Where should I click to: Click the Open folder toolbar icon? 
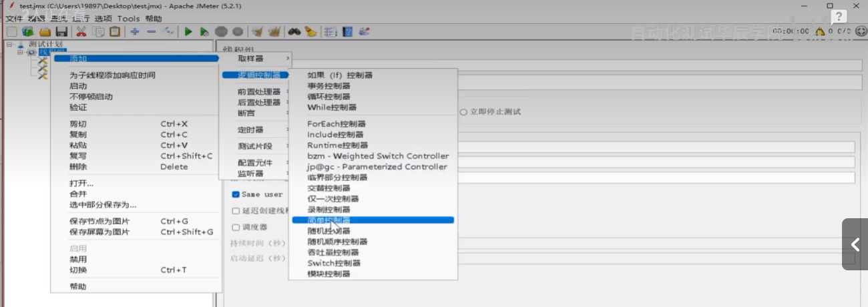point(45,31)
